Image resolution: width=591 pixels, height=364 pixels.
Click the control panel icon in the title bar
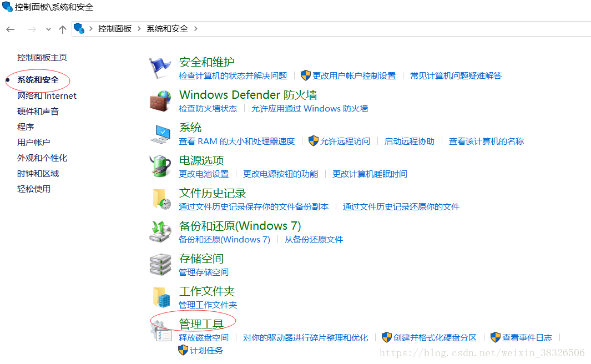[7, 7]
